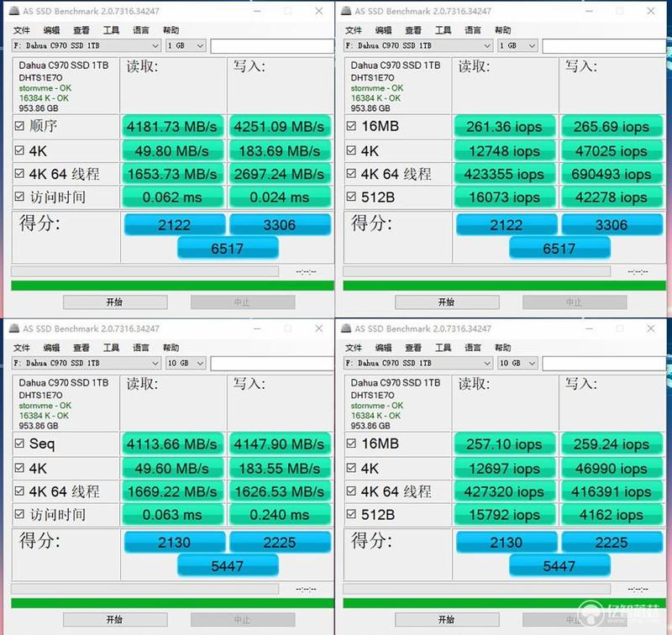
Task: Click the 4162 iops 512B write result
Action: point(612,514)
